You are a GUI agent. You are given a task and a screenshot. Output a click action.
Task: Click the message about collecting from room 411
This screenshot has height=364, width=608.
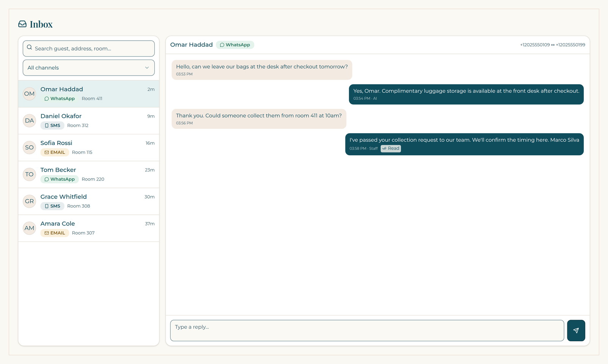tap(259, 119)
